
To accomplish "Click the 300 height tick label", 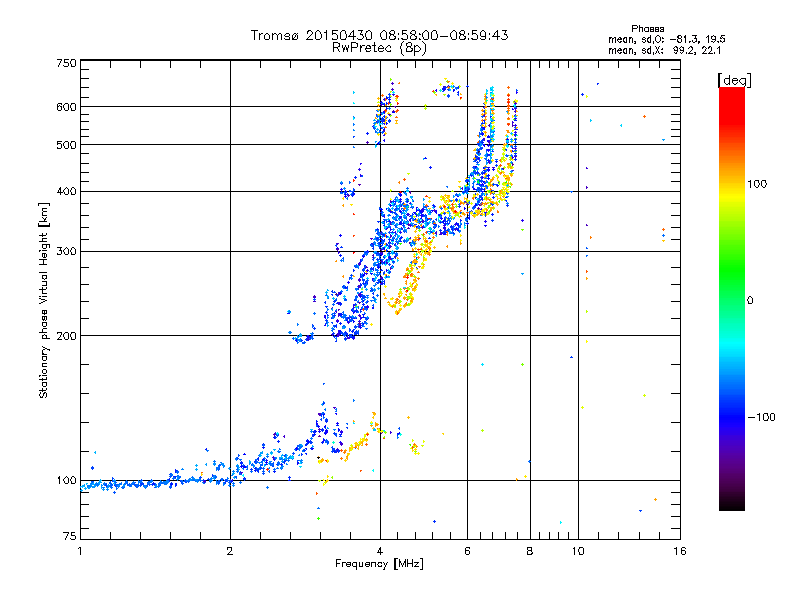I will pos(66,252).
